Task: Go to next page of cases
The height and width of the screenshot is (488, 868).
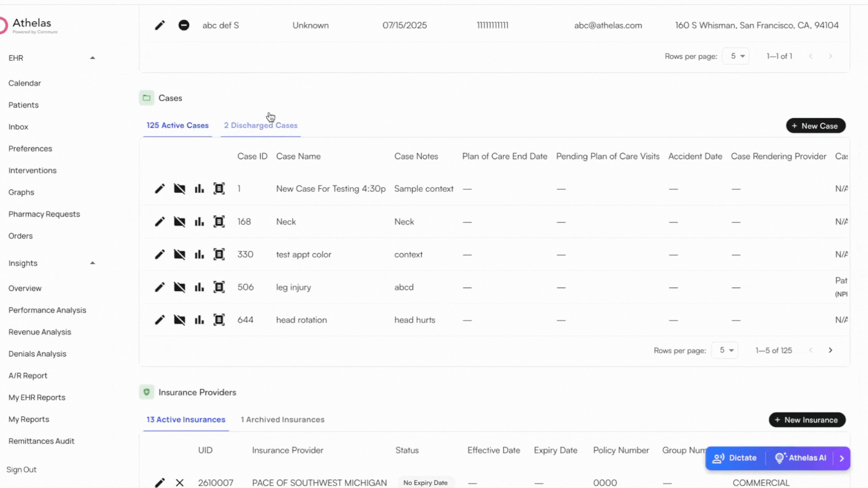Action: pyautogui.click(x=830, y=350)
